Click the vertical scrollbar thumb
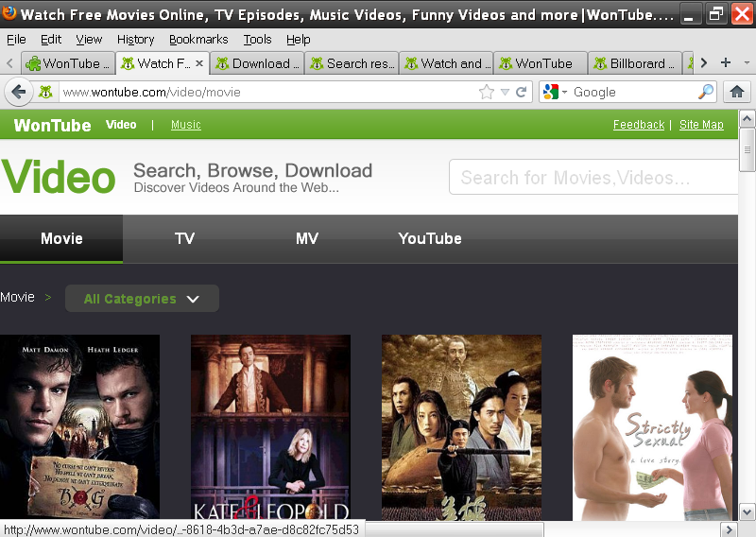The width and height of the screenshot is (756, 537). click(747, 149)
